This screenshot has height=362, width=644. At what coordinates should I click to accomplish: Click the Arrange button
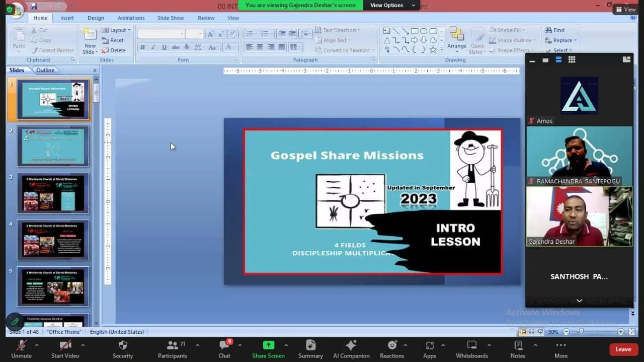[x=457, y=40]
